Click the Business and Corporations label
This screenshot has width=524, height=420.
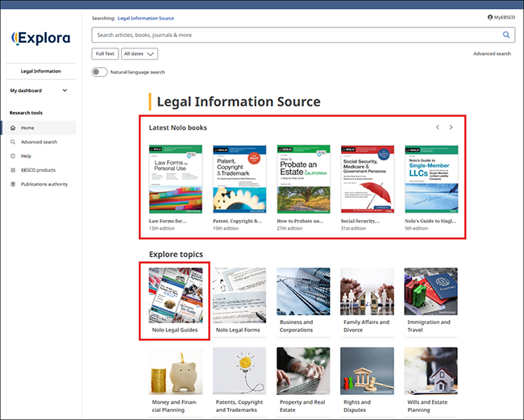coord(297,326)
